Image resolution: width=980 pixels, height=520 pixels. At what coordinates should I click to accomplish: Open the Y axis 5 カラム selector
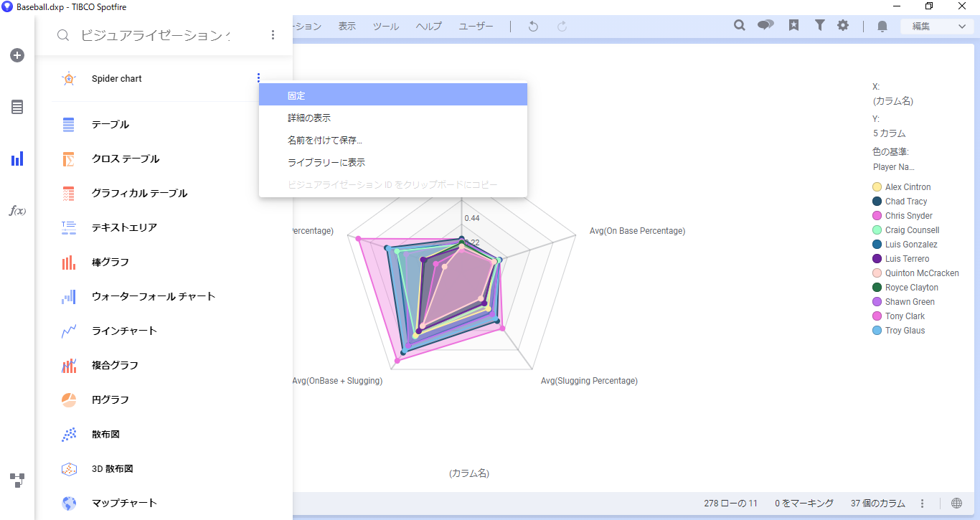[x=890, y=133]
